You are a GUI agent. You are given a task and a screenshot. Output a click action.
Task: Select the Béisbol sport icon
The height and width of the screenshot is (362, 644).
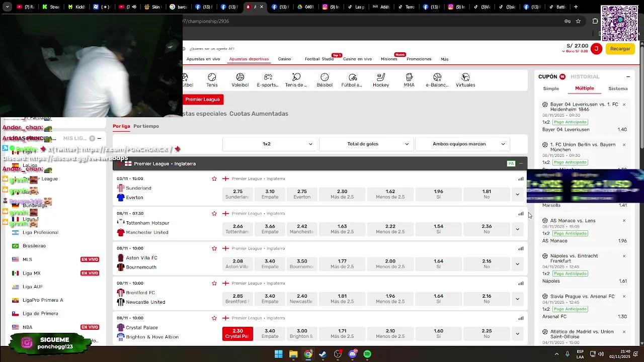(x=325, y=80)
